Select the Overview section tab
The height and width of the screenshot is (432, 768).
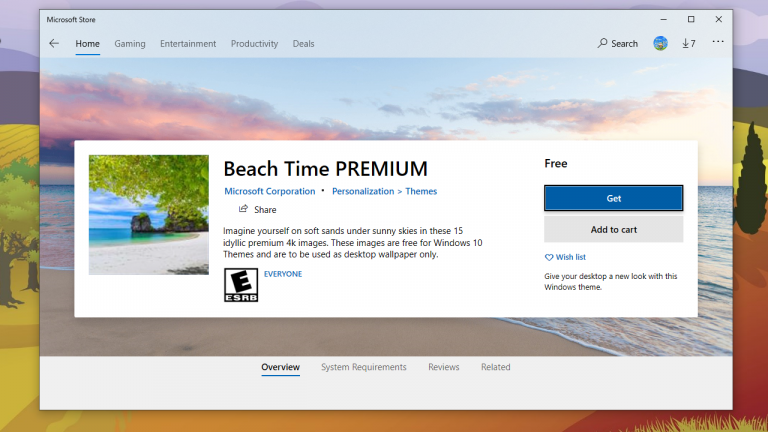pos(280,367)
